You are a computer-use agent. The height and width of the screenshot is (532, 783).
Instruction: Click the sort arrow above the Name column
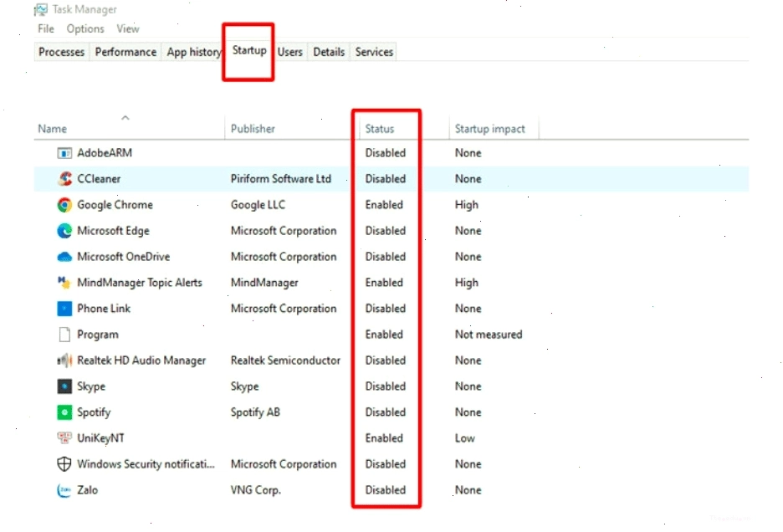[125, 118]
